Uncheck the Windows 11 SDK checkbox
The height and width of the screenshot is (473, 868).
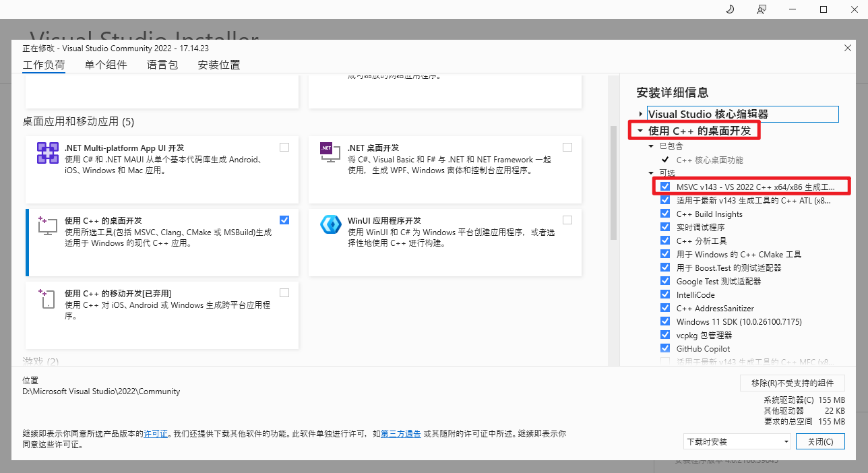coord(666,321)
